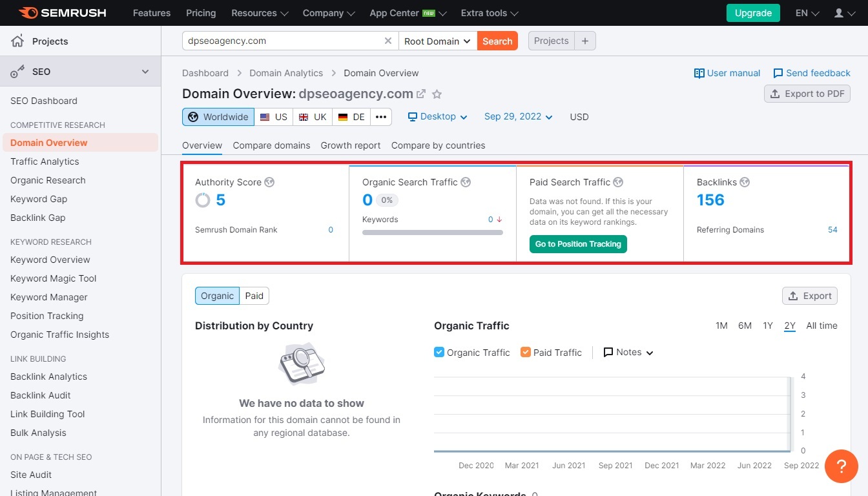Click the Keywords progress bar
This screenshot has height=496, width=868.
click(x=433, y=232)
